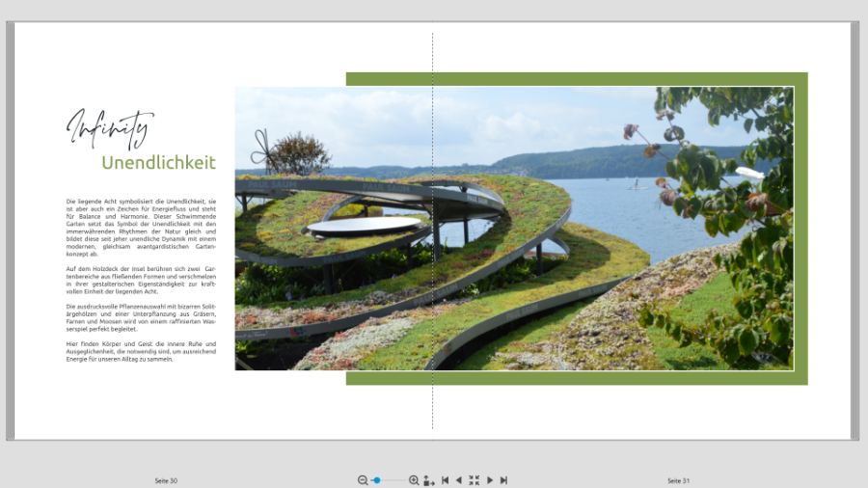
Task: Select the garden photo on the spread
Action: pyautogui.click(x=514, y=229)
